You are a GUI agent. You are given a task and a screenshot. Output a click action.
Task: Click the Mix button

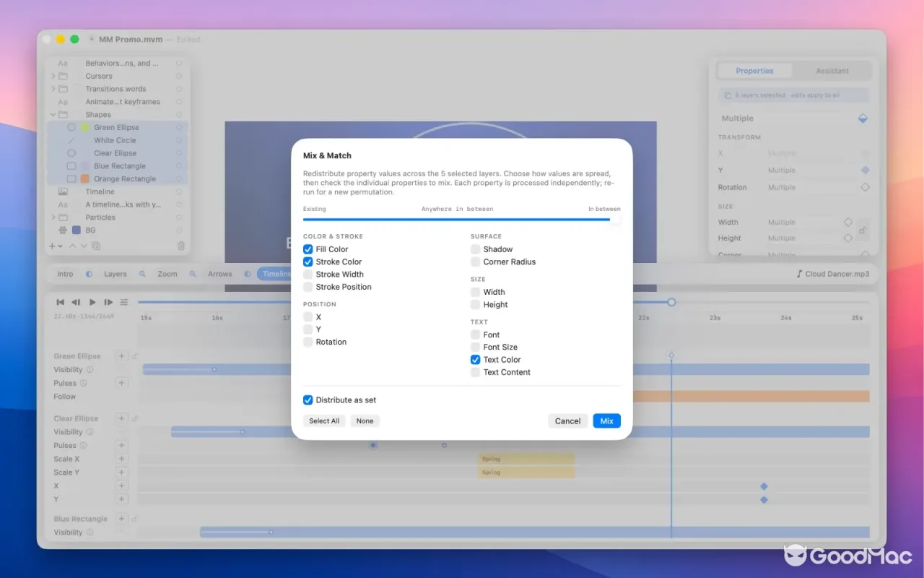pyautogui.click(x=607, y=420)
